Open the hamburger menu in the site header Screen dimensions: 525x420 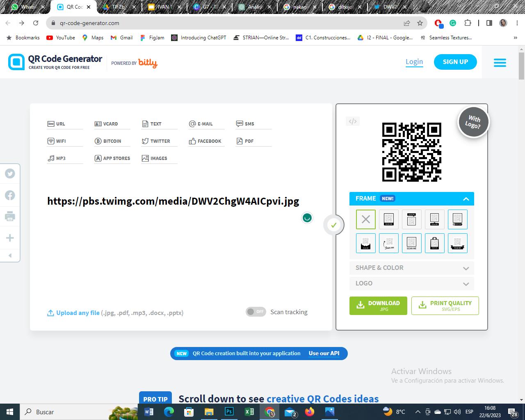click(500, 62)
